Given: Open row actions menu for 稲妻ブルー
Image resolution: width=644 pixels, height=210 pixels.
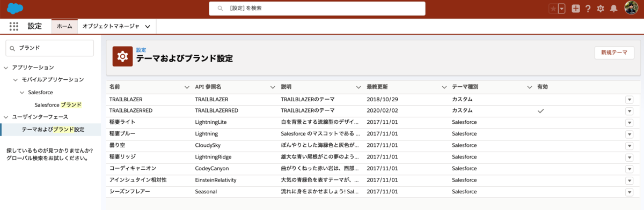Looking at the screenshot, I should pos(629,134).
